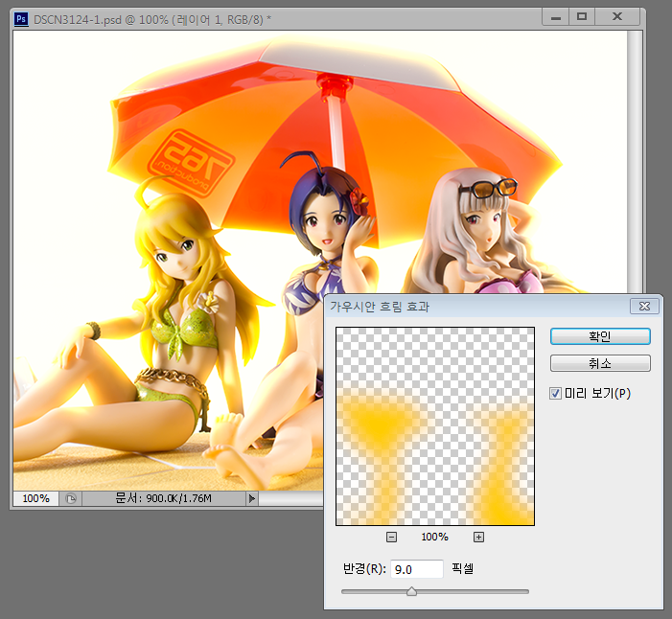Image resolution: width=672 pixels, height=619 pixels.
Task: Click the blur preview thumbnail area
Action: click(435, 426)
